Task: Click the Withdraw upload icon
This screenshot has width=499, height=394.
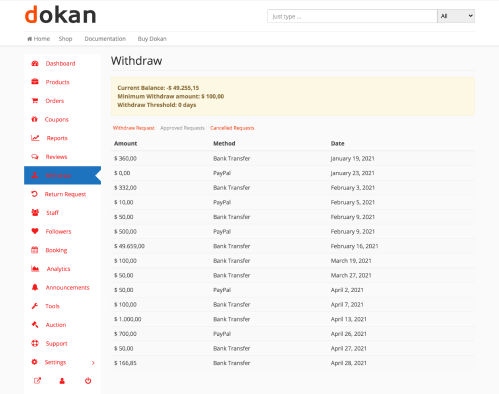Action: [x=35, y=175]
